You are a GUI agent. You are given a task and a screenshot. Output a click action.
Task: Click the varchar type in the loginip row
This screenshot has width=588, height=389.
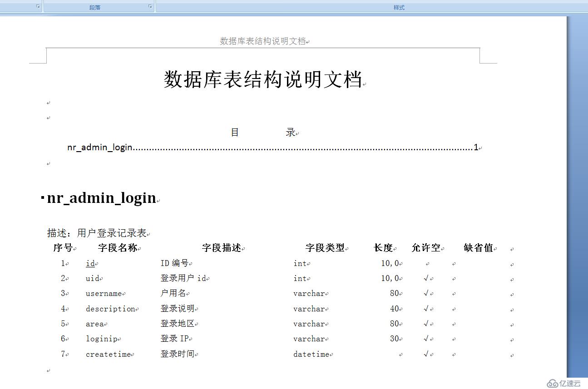[309, 339]
